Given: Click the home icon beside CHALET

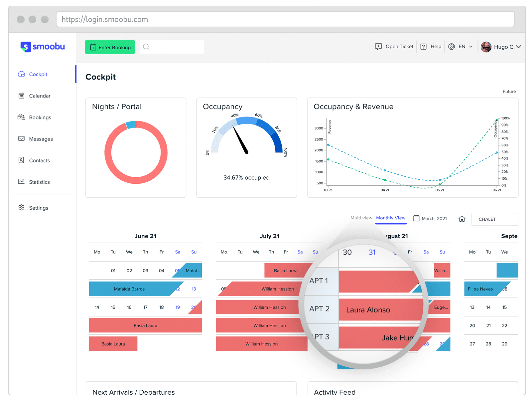Looking at the screenshot, I should pyautogui.click(x=462, y=219).
